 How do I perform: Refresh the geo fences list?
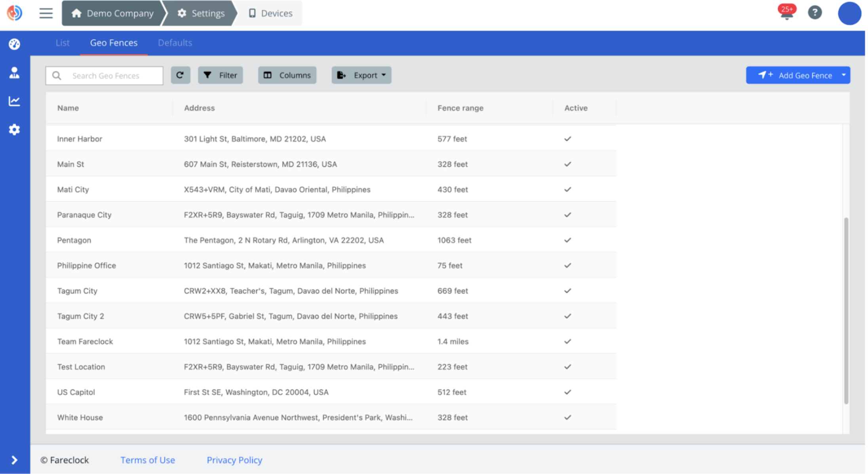click(x=181, y=75)
